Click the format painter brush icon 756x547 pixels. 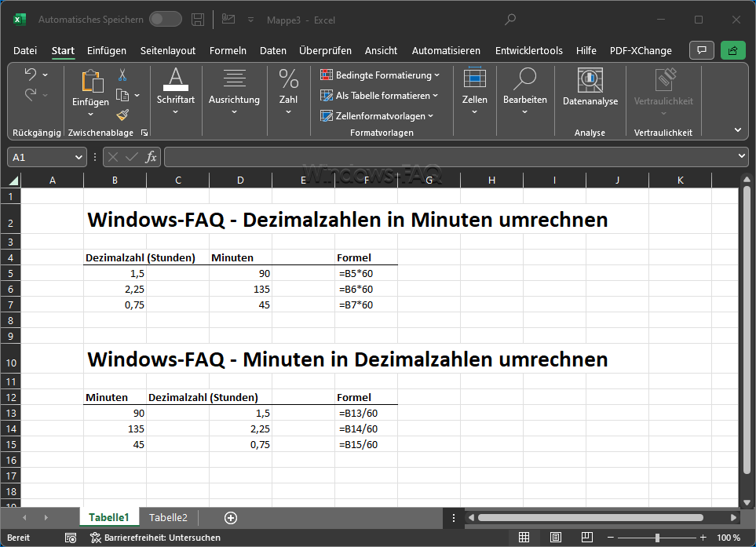click(x=122, y=115)
